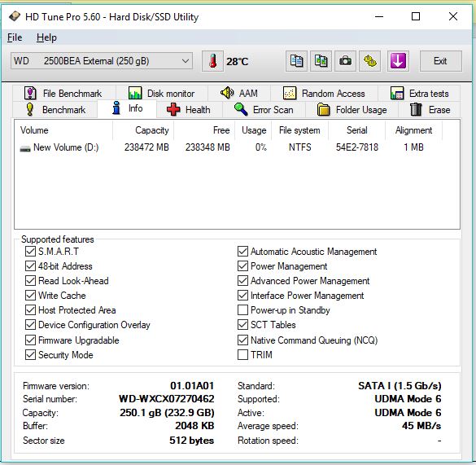Switch to the Random Access tab

(x=324, y=94)
